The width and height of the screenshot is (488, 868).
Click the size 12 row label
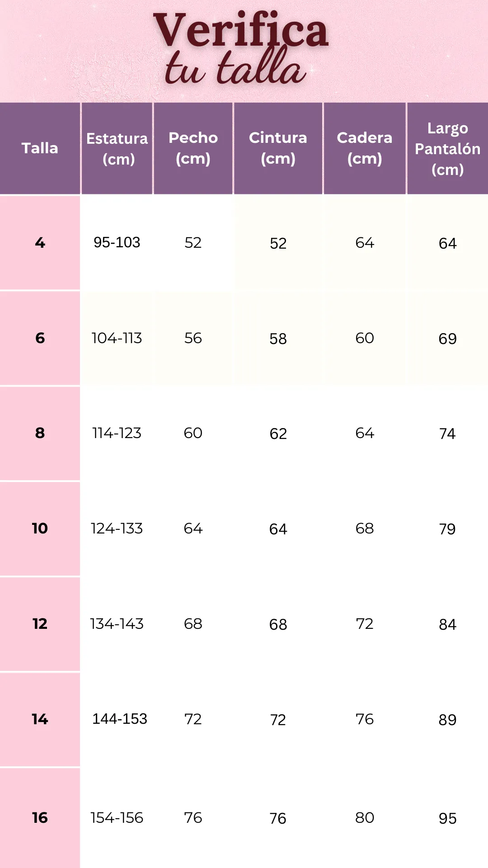coord(40,624)
